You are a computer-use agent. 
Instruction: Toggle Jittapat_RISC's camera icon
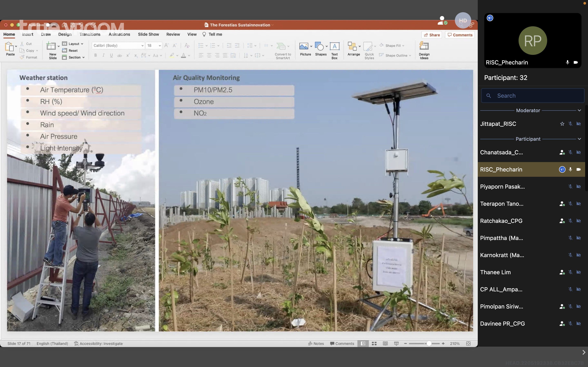[579, 124]
